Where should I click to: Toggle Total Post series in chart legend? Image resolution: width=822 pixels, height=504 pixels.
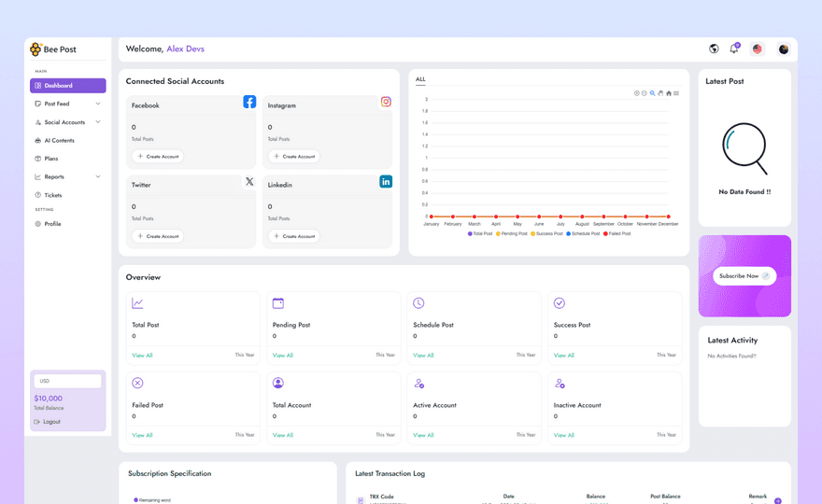480,233
